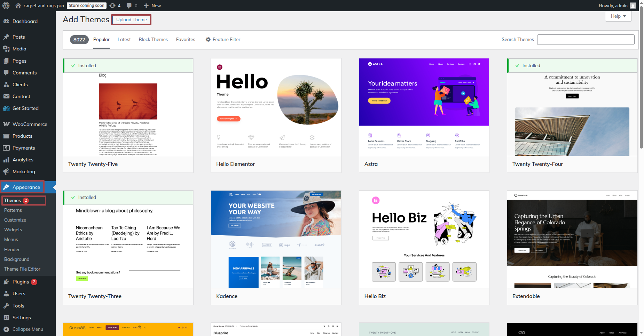This screenshot has height=336, width=644.
Task: Click the Store coming soon badge
Action: pyautogui.click(x=86, y=6)
